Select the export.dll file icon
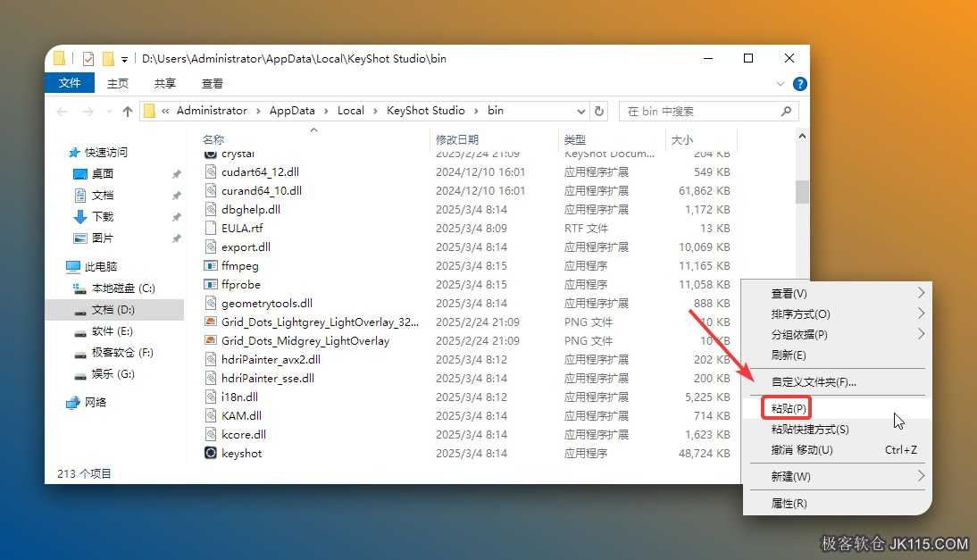The height and width of the screenshot is (560, 977). coord(211,247)
